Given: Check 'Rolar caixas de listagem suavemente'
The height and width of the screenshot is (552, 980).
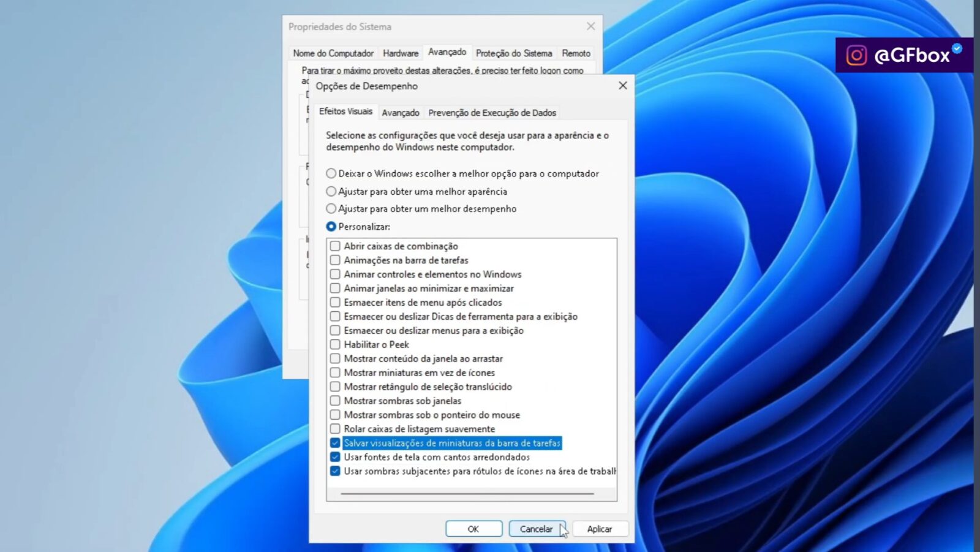Looking at the screenshot, I should pyautogui.click(x=335, y=429).
